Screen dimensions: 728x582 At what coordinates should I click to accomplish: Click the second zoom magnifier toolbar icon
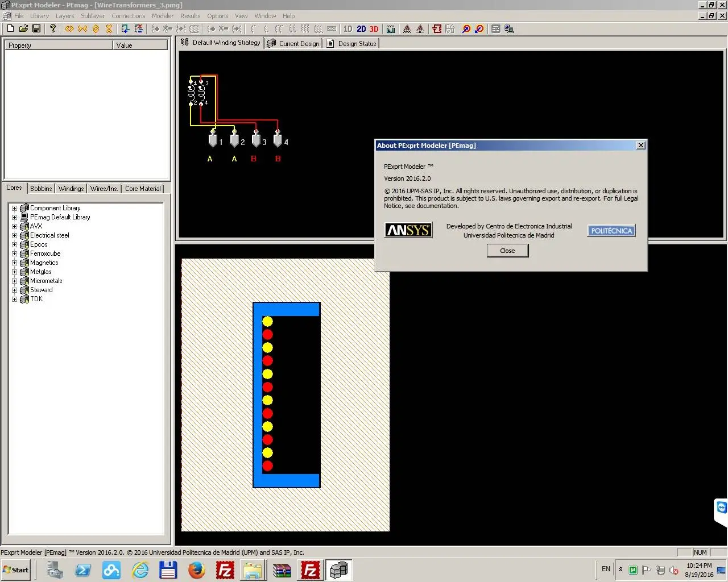pyautogui.click(x=479, y=28)
